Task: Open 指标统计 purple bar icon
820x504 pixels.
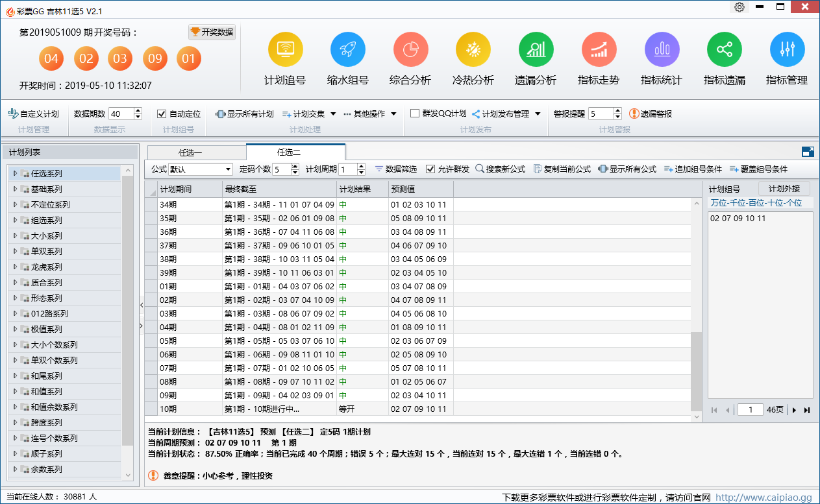Action: [662, 49]
